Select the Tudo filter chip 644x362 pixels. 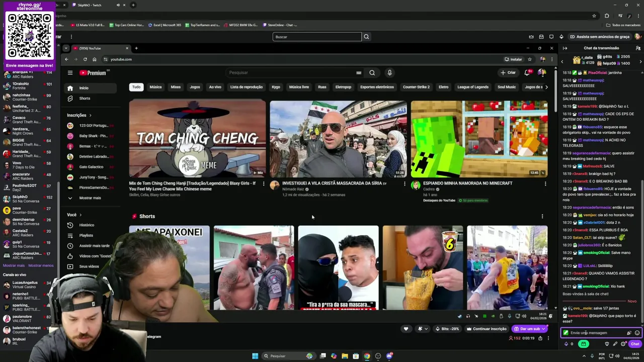(x=136, y=87)
